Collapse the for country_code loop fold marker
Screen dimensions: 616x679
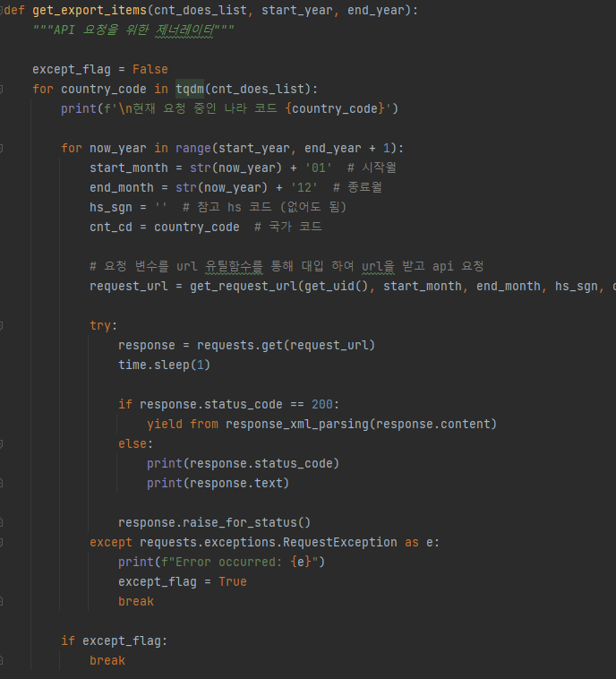[x=1, y=90]
